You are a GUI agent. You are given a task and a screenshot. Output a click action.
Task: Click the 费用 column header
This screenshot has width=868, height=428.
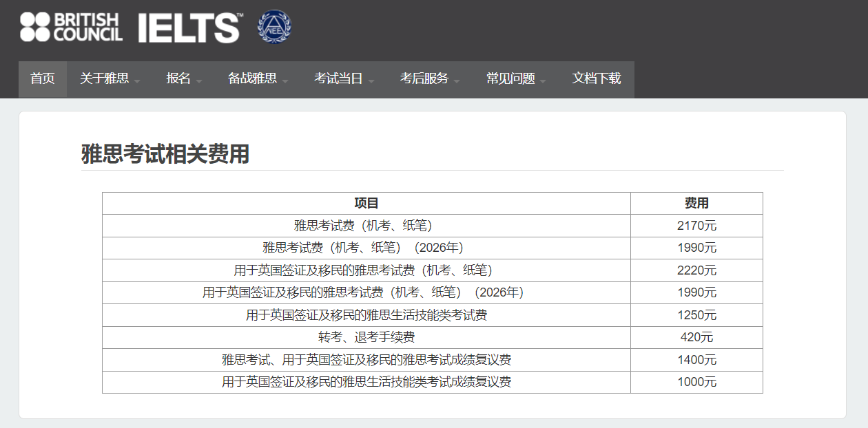[x=696, y=204]
